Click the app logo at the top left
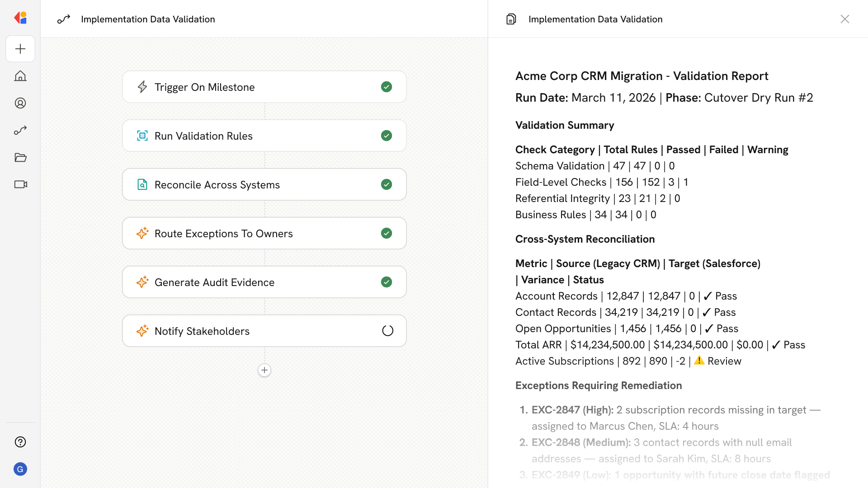The height and width of the screenshot is (488, 868). (x=20, y=18)
